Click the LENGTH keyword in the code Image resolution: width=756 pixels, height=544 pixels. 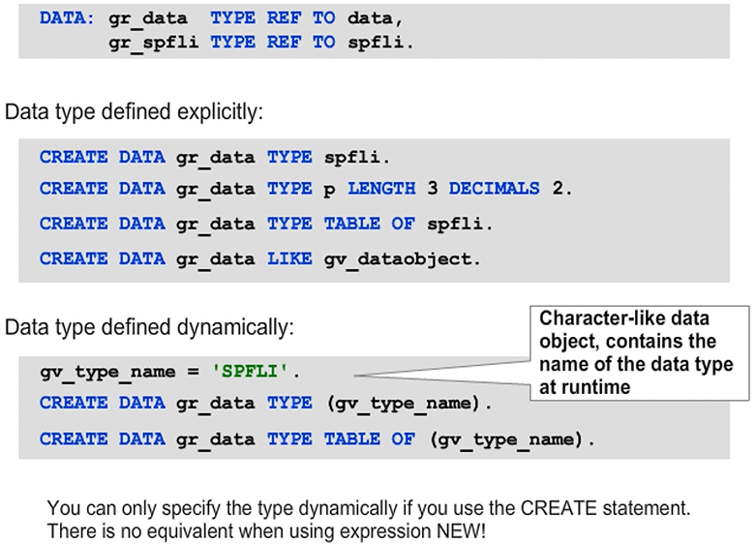point(381,188)
